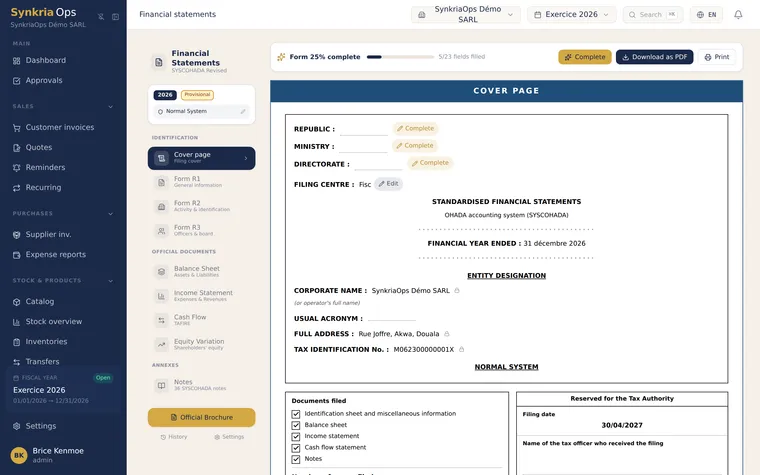The width and height of the screenshot is (760, 475).
Task: Click the Balance Sheet layers icon
Action: pyautogui.click(x=161, y=272)
